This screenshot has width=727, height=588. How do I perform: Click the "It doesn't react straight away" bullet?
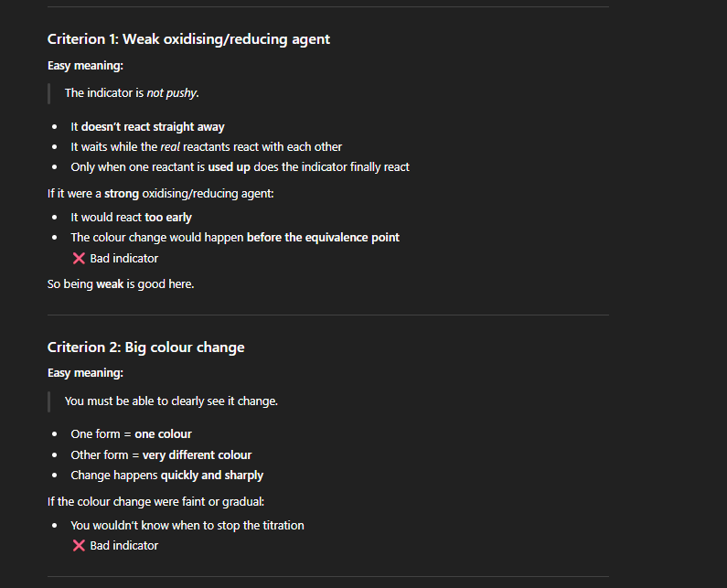[x=147, y=127]
